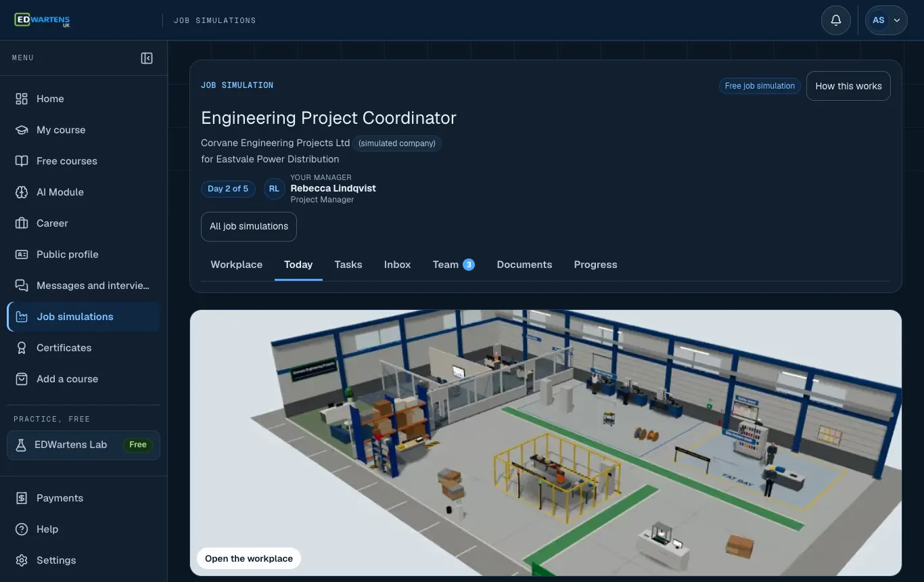
Task: Collapse the sidebar menu panel icon
Action: coord(147,58)
